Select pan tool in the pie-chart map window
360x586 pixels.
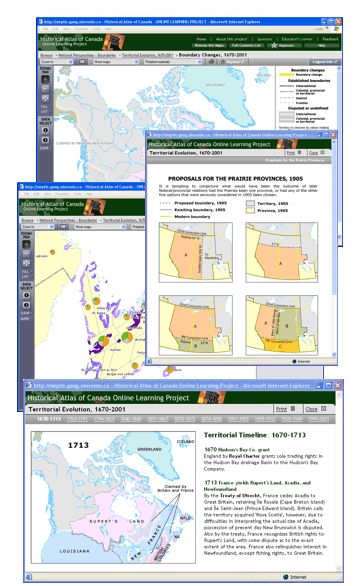(x=26, y=263)
